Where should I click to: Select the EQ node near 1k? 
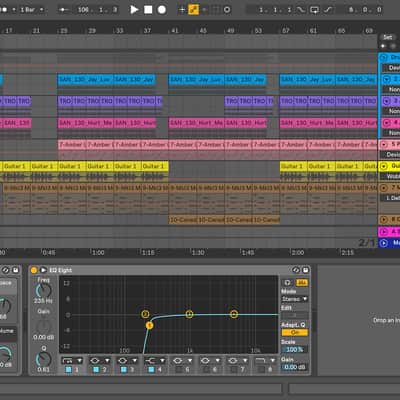click(189, 314)
